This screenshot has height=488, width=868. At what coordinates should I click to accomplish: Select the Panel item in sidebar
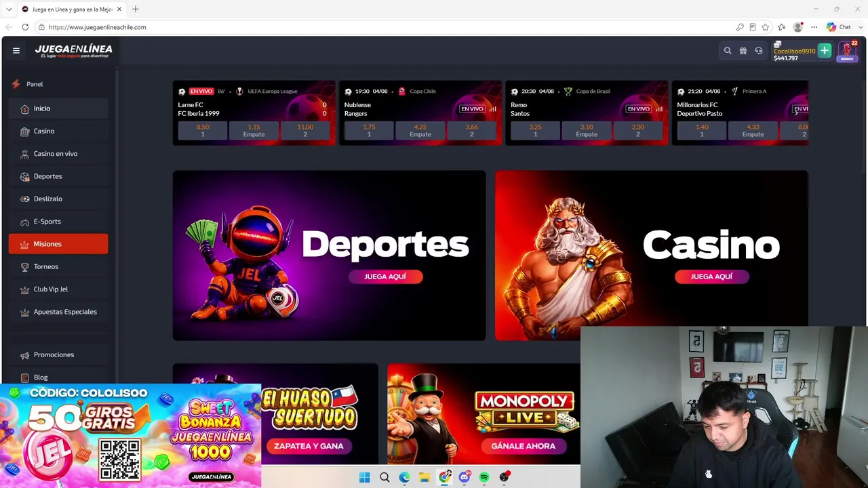coord(35,84)
